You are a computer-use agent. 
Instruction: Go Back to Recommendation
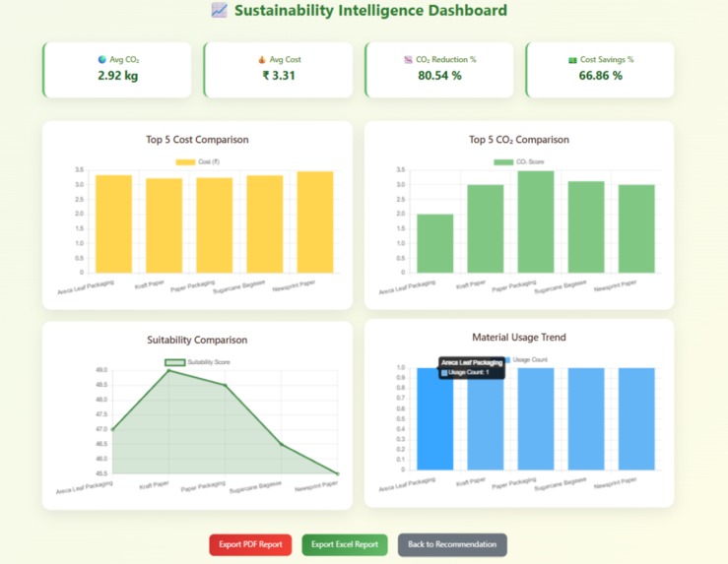coord(452,544)
